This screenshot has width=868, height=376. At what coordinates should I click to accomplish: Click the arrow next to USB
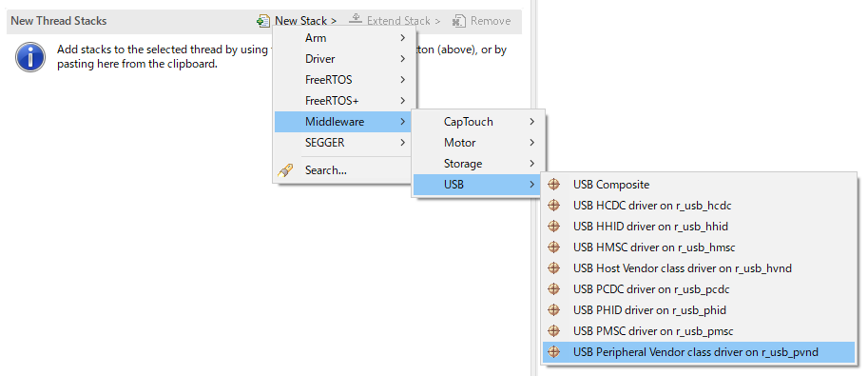[532, 185]
